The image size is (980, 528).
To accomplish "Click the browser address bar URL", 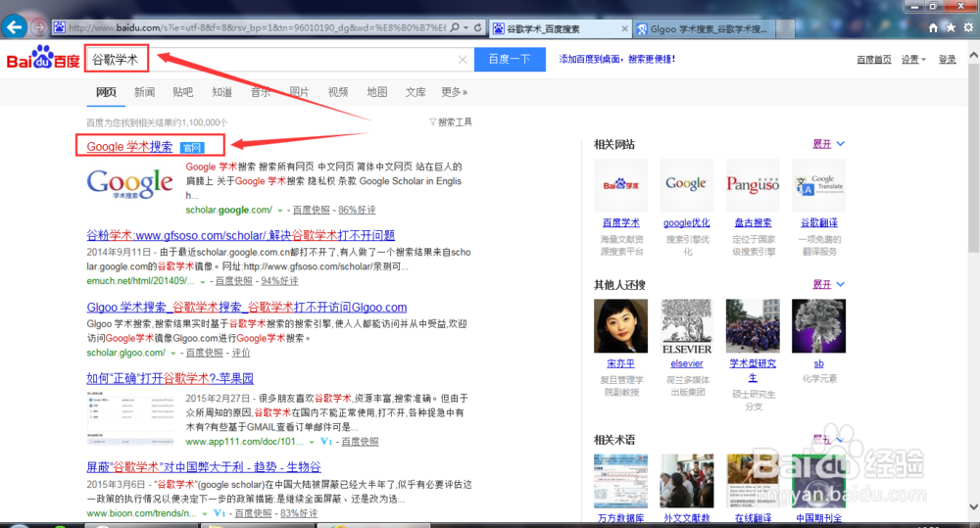I will click(256, 27).
